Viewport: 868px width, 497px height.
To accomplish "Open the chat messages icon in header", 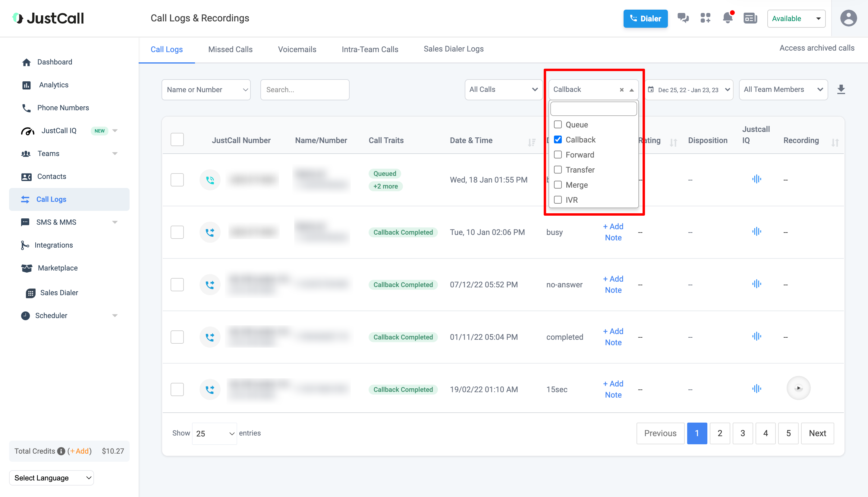I will click(683, 18).
